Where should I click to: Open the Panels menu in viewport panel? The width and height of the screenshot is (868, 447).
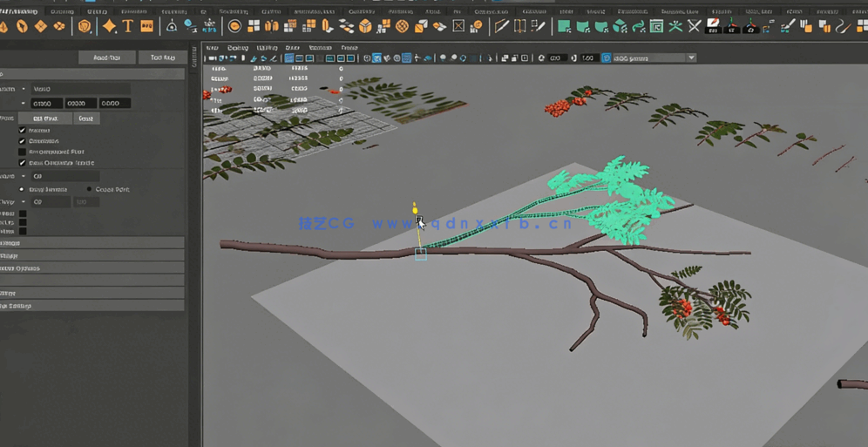[349, 48]
